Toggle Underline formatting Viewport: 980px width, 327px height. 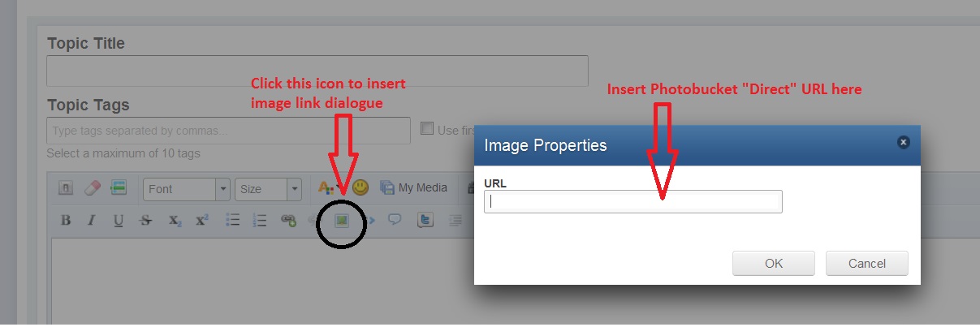coord(119,220)
